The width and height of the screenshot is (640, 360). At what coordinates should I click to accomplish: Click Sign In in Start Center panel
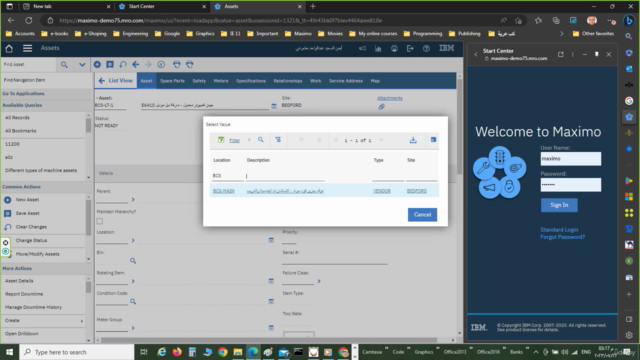(x=559, y=205)
